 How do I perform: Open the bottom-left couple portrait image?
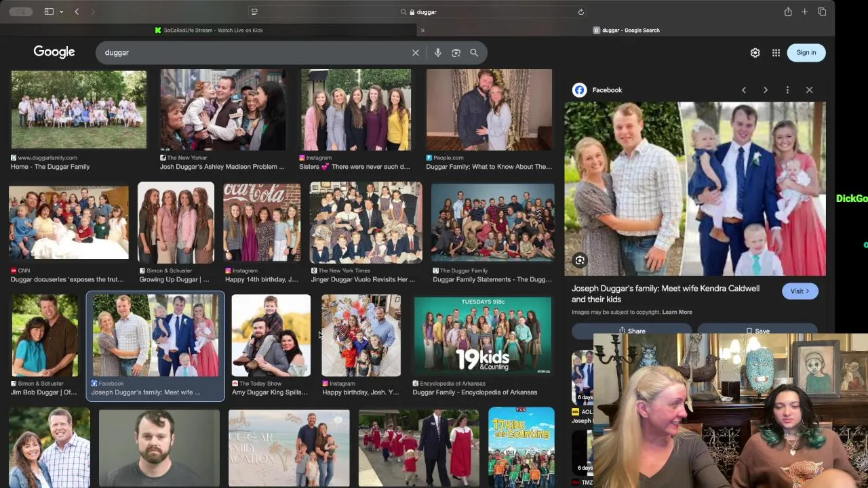point(50,448)
